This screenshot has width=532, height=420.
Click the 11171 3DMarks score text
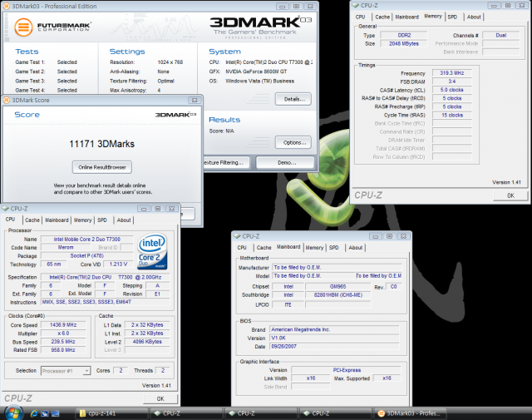pos(101,144)
